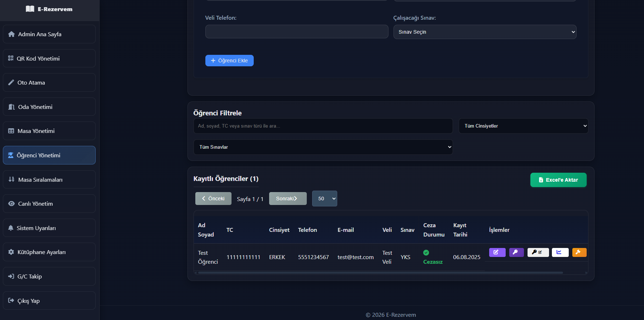Navigate to Oda Yönetimi

click(49, 107)
